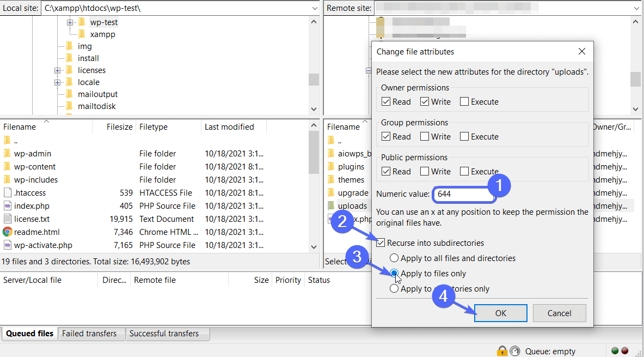Select xampp folder in local tree
644x357 pixels.
[x=103, y=34]
